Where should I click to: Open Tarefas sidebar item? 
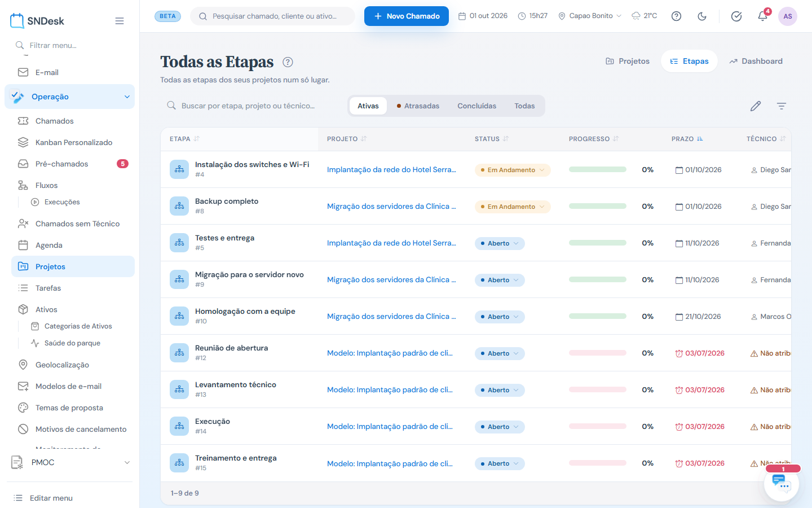[x=73, y=288]
